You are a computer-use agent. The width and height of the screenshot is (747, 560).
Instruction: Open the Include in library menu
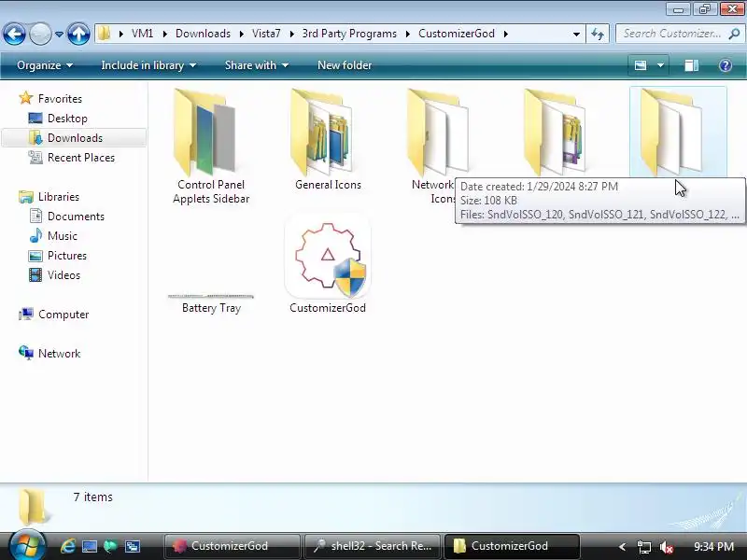point(148,65)
